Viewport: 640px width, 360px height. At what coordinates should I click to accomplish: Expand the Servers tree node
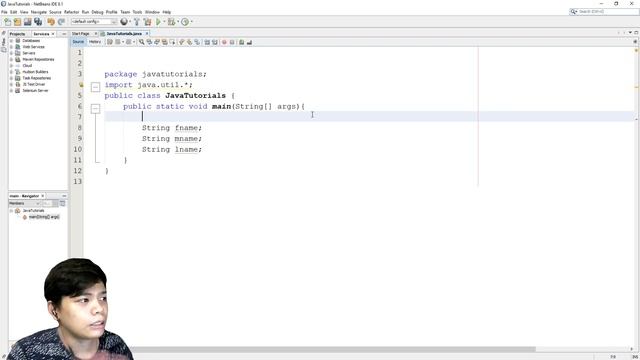[11, 53]
